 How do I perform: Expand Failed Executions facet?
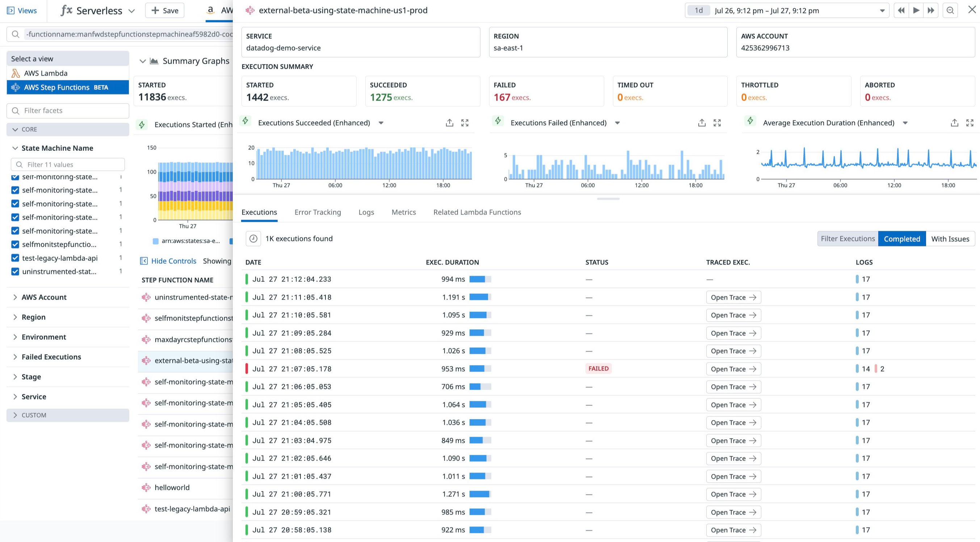point(51,357)
